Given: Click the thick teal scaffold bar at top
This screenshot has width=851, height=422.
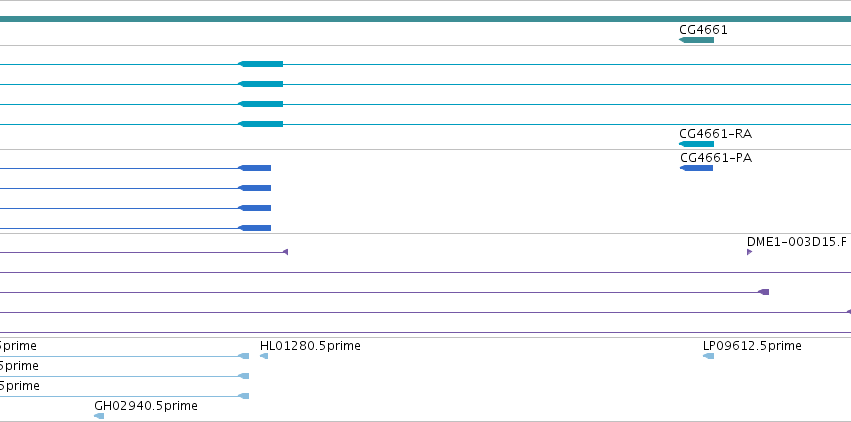Looking at the screenshot, I should [x=426, y=19].
